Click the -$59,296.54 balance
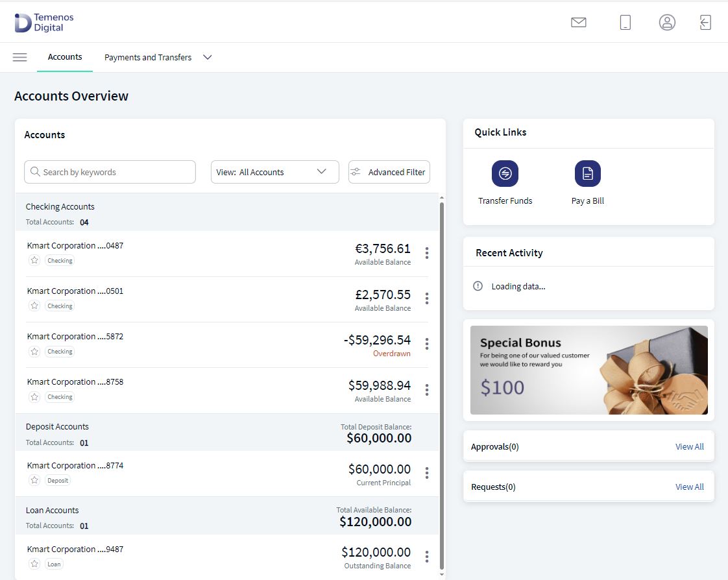Image resolution: width=728 pixels, height=580 pixels. click(377, 340)
